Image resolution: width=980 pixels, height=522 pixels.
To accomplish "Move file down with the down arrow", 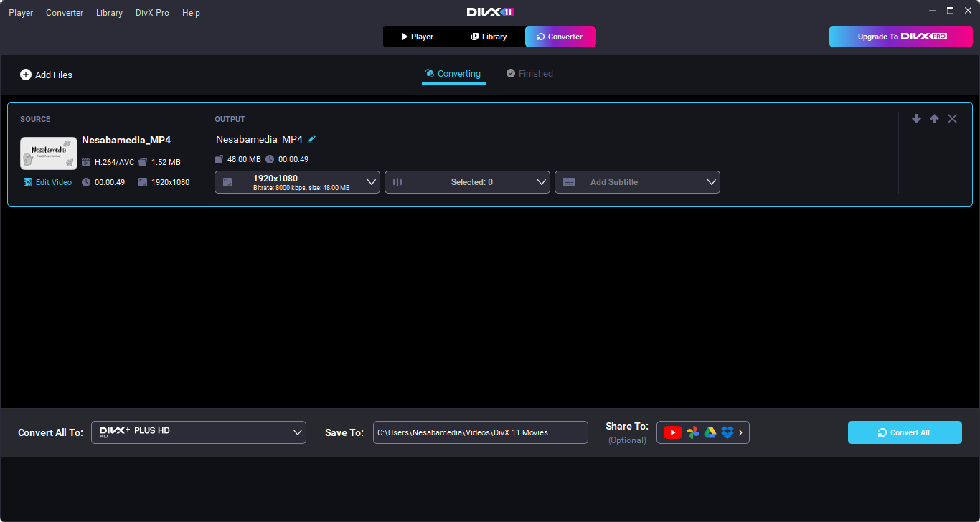I will coord(916,119).
